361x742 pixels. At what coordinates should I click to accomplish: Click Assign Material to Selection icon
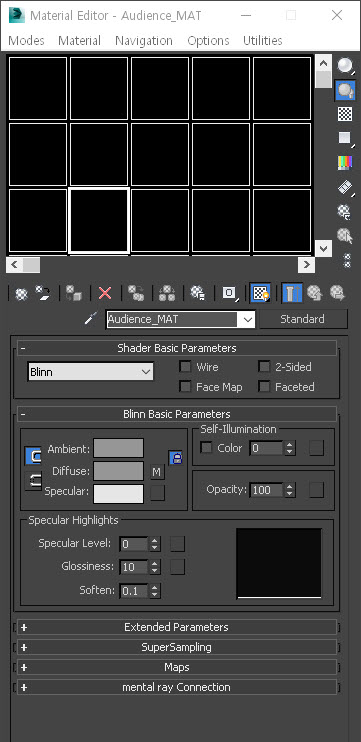click(x=74, y=293)
